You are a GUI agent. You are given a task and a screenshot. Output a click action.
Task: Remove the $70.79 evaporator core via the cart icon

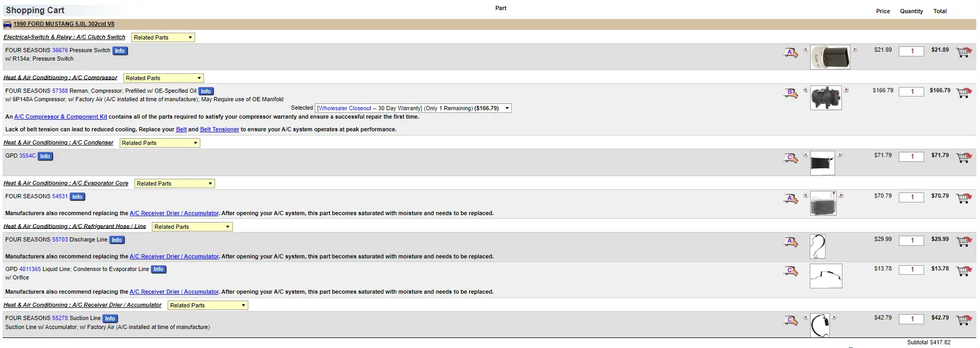point(964,198)
